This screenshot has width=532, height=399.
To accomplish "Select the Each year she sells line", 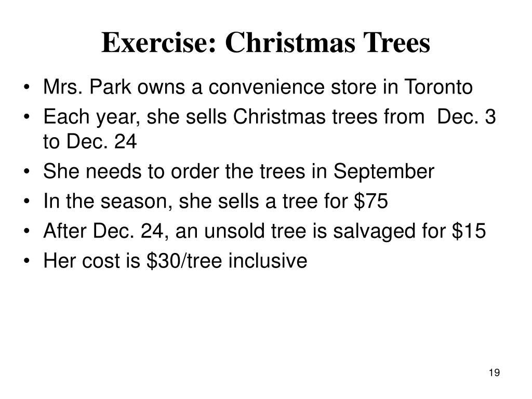I will tap(270, 117).
